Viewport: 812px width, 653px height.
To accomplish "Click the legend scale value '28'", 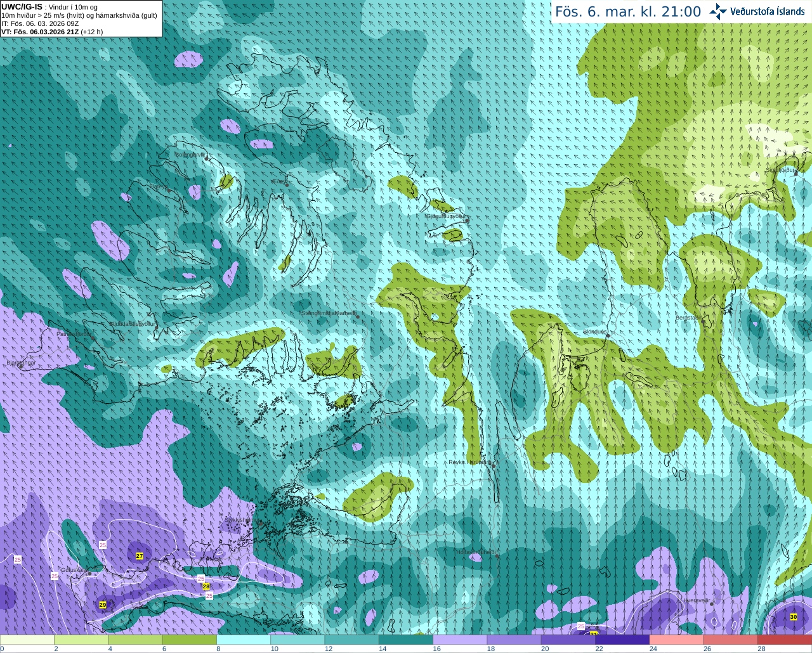I will (761, 649).
